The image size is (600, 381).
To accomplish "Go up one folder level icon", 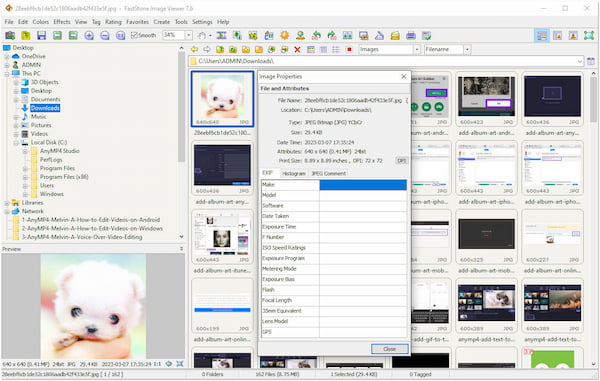I will point(220,49).
